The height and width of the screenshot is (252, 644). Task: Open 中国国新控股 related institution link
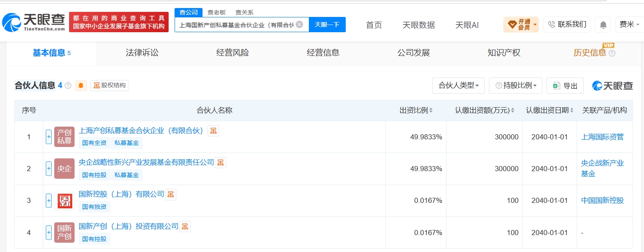602,200
